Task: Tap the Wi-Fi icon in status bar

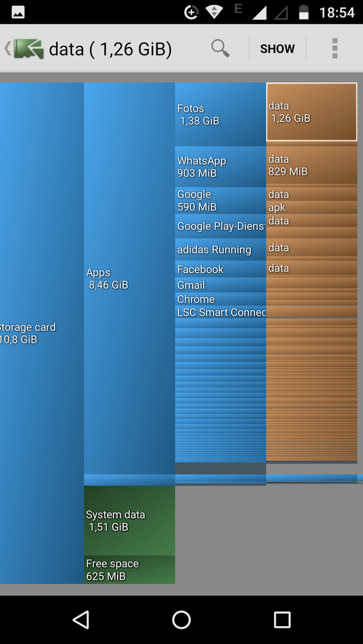Action: [x=214, y=12]
